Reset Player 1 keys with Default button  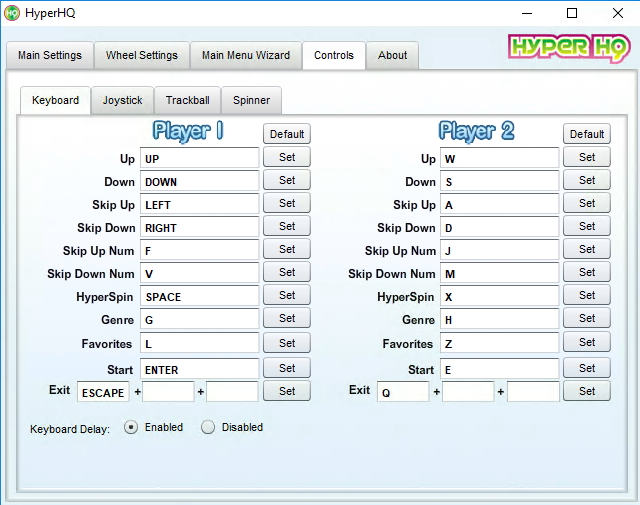[x=287, y=134]
